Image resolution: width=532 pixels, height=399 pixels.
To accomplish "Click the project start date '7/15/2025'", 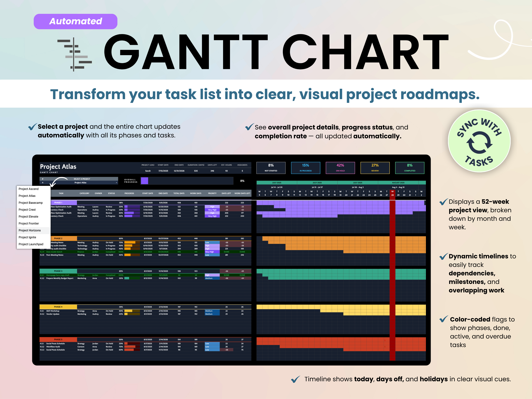I will tap(163, 171).
